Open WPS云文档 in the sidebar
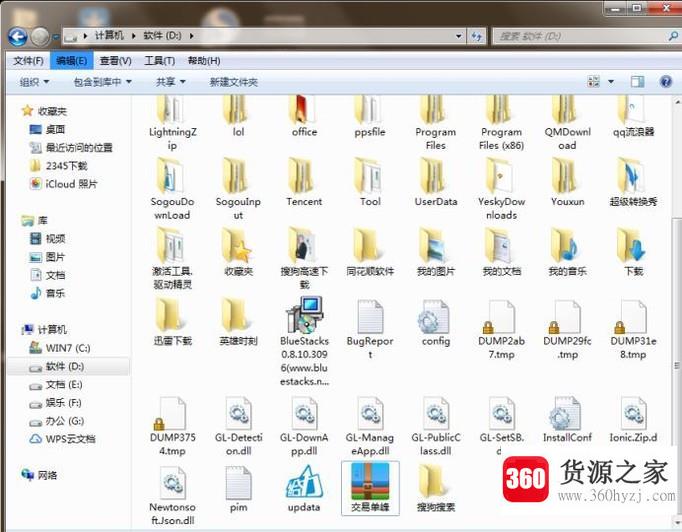 pyautogui.click(x=62, y=439)
